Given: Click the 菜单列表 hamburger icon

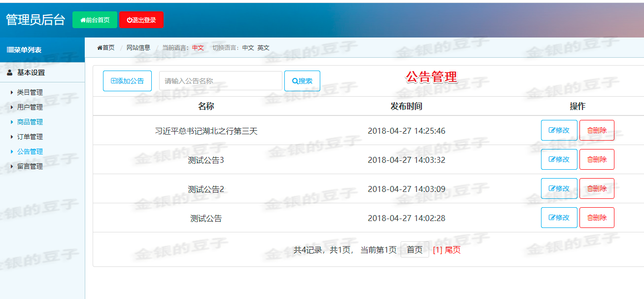Looking at the screenshot, I should 10,50.
